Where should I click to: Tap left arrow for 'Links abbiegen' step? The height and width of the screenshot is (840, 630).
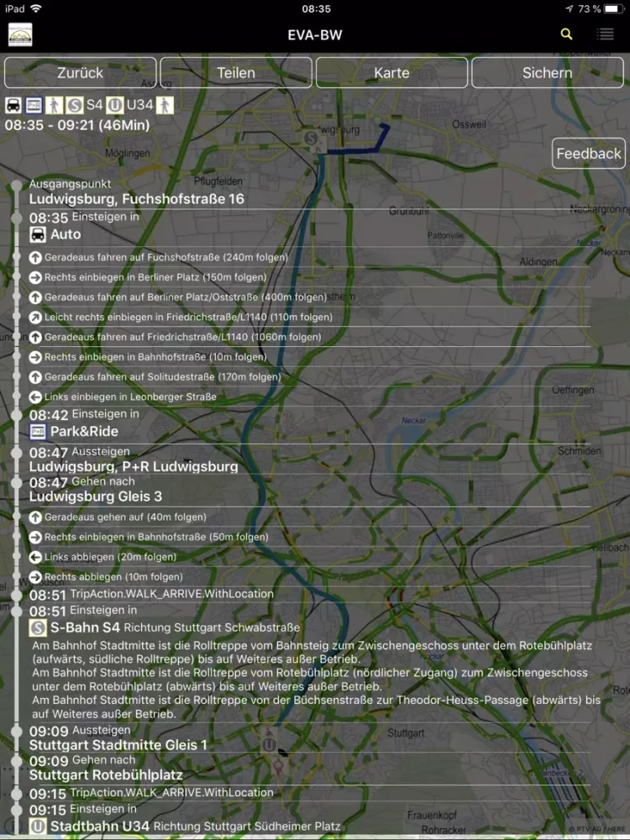(x=35, y=557)
